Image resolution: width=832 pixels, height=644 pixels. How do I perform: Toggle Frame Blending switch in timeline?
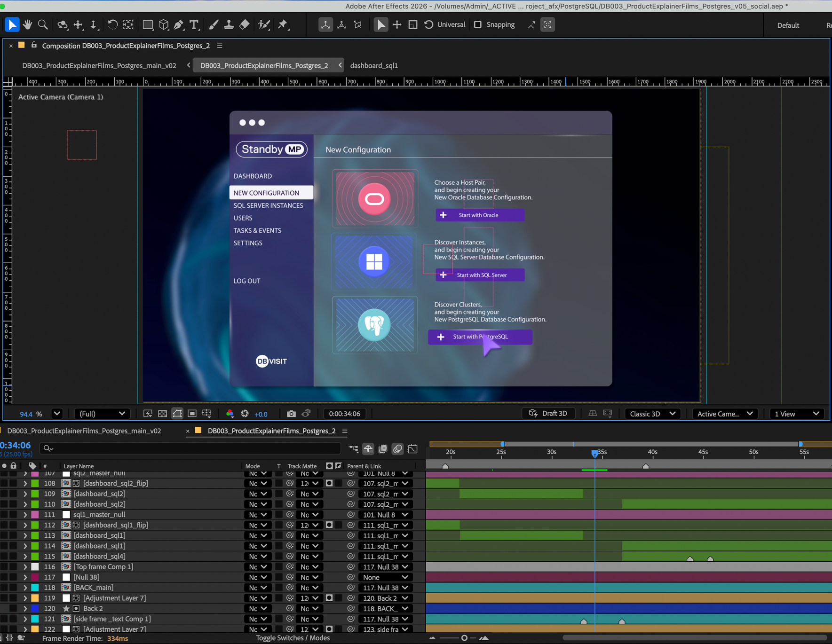click(383, 449)
